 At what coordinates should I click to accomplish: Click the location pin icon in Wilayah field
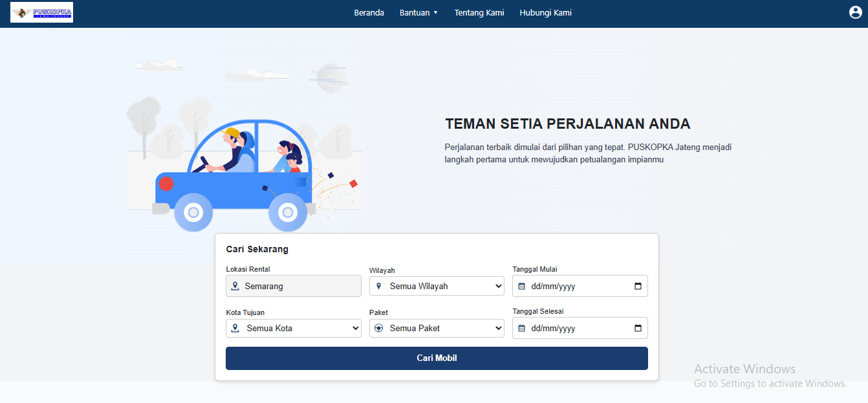(x=378, y=286)
